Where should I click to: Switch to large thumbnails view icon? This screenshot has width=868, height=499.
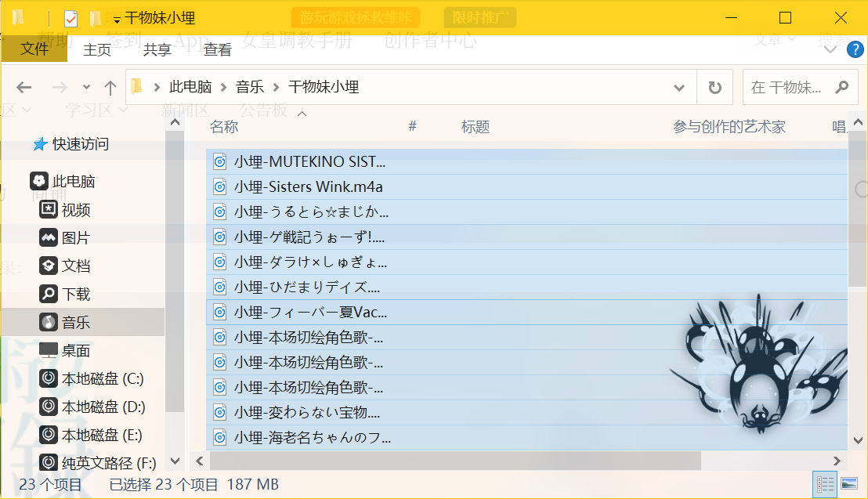[x=848, y=484]
